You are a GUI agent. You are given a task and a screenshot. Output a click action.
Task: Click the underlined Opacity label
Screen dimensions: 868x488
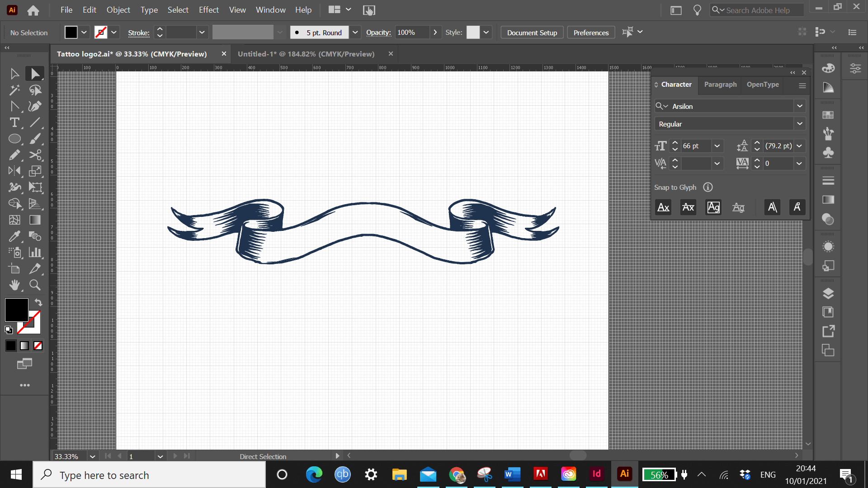pos(378,33)
